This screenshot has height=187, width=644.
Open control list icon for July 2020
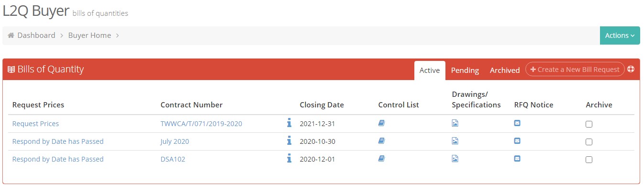coord(381,140)
